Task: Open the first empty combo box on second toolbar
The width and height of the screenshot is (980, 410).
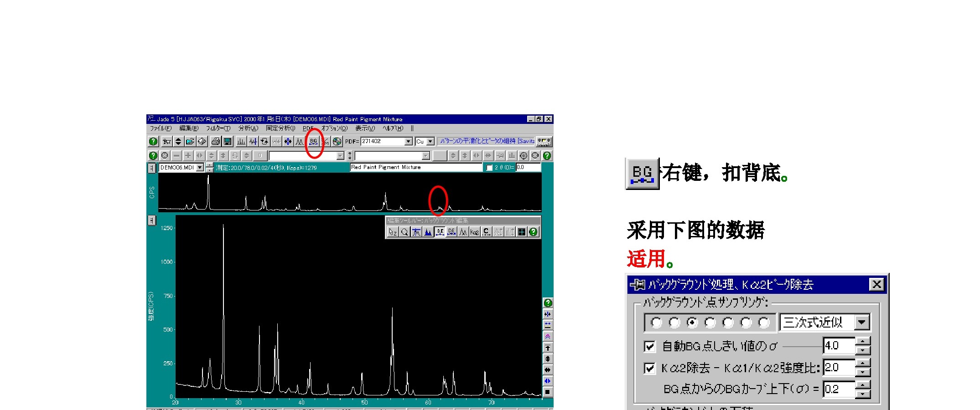Action: (340, 156)
